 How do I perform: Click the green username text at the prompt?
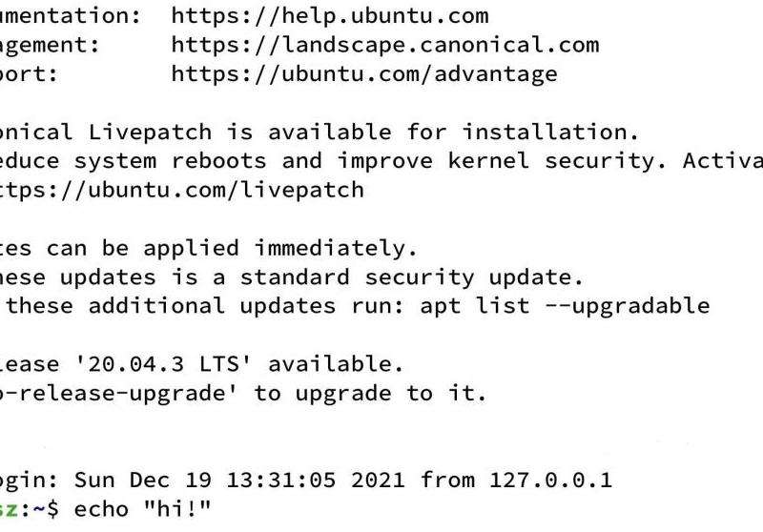pos(9,510)
